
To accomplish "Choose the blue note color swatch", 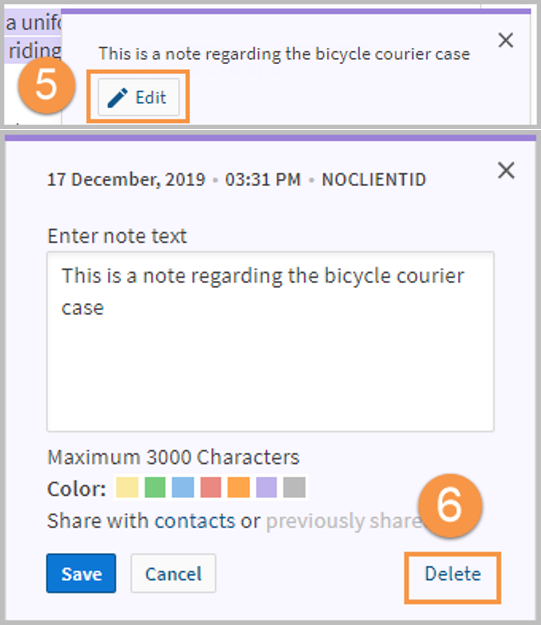I will click(183, 487).
